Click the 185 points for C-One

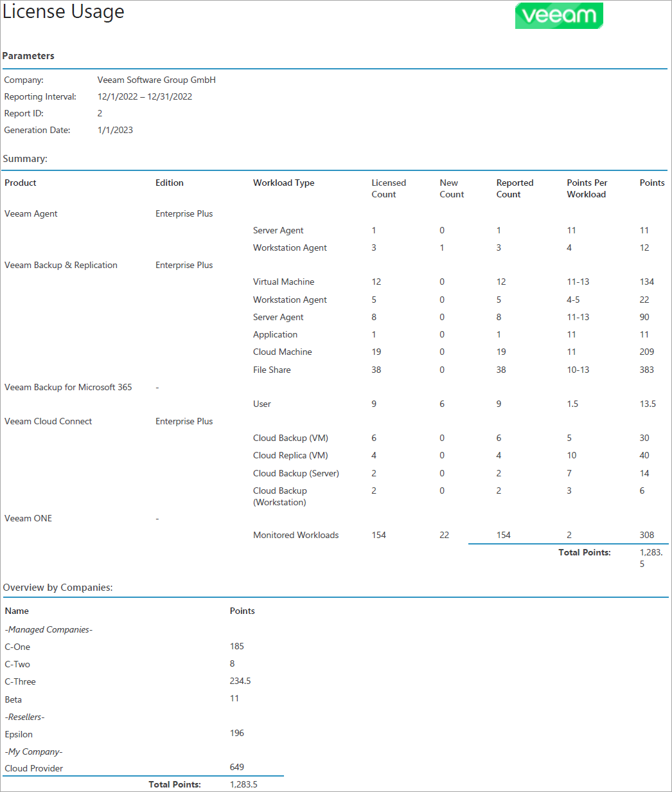click(x=237, y=646)
